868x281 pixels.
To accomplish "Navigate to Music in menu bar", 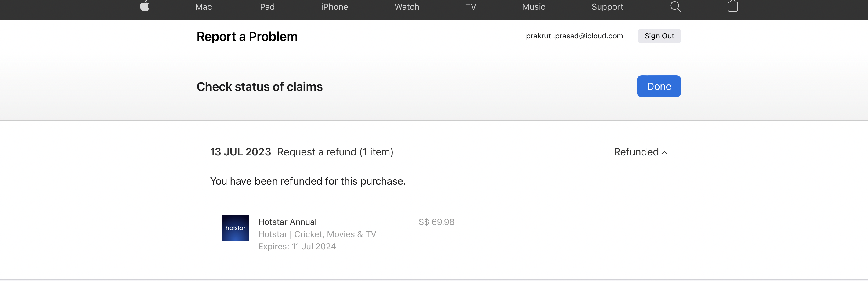I will (533, 7).
